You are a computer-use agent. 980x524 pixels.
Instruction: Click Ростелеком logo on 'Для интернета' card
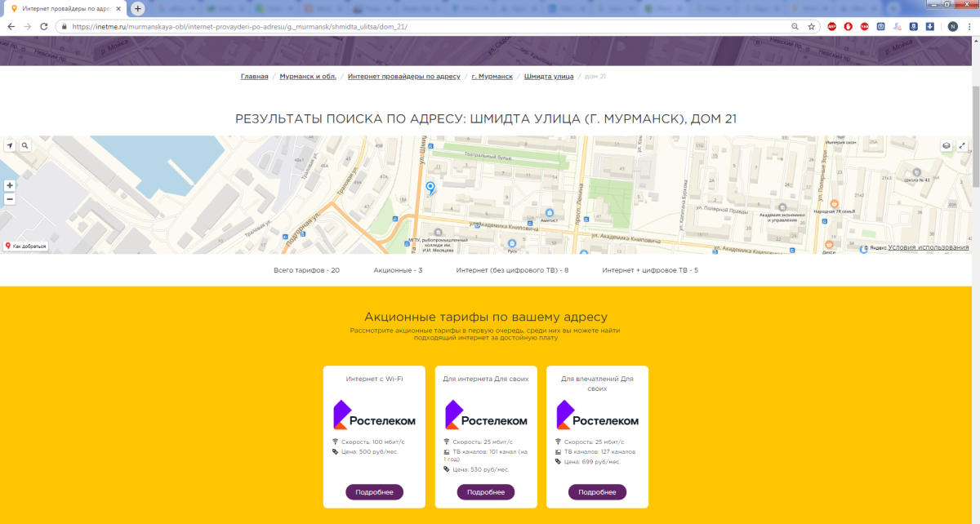click(x=486, y=415)
